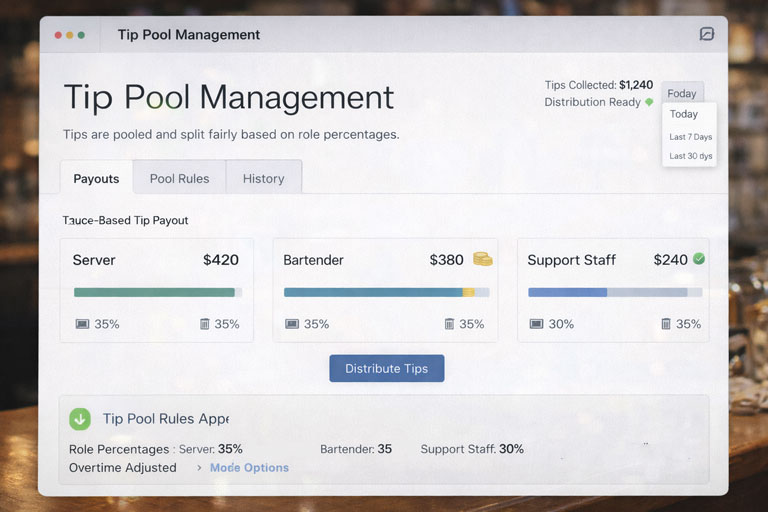
Task: Click the window title Tip Pool Management
Action: click(x=189, y=35)
